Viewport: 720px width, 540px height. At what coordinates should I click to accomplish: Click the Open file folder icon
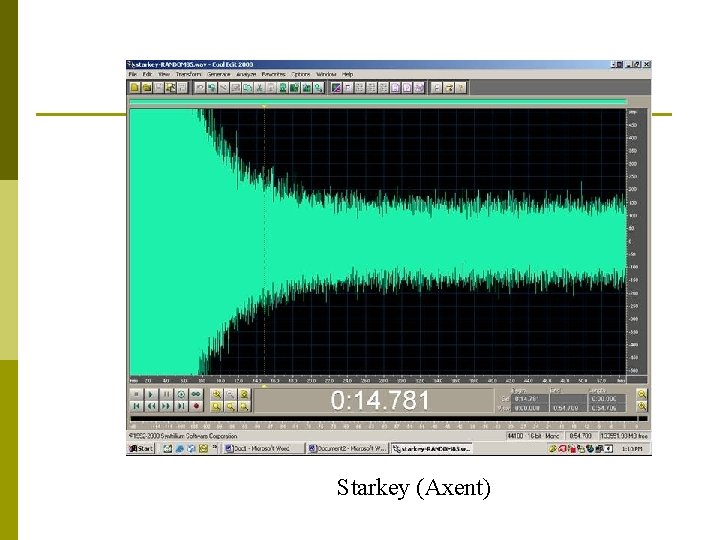(147, 87)
